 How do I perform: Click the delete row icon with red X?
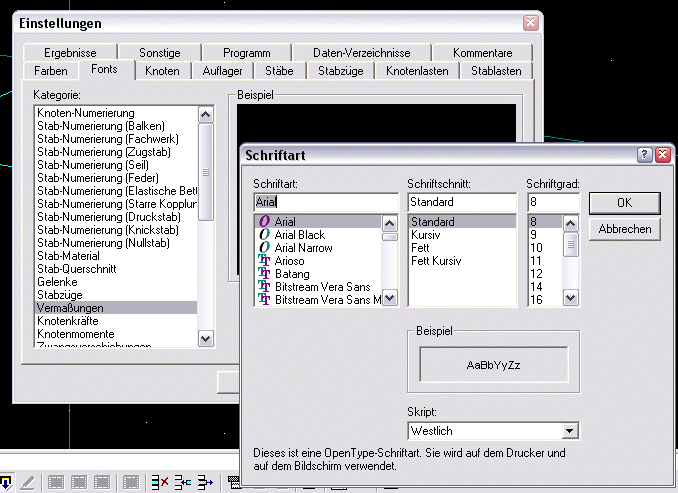pos(160,481)
